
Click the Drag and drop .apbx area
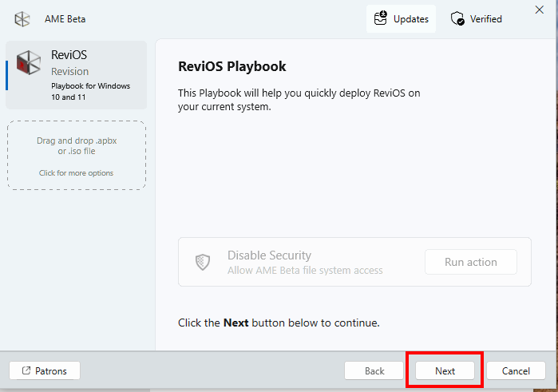pyautogui.click(x=77, y=155)
